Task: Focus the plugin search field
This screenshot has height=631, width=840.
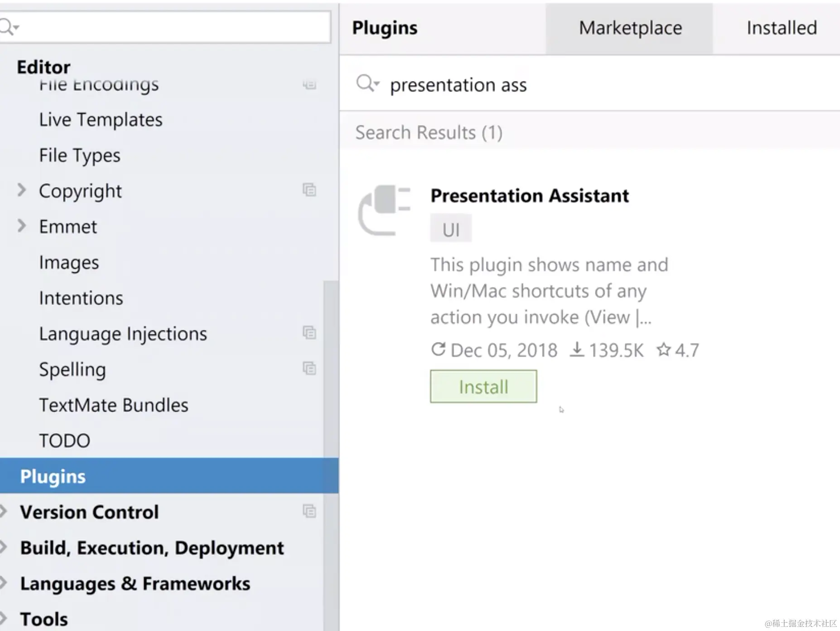Action: click(589, 85)
